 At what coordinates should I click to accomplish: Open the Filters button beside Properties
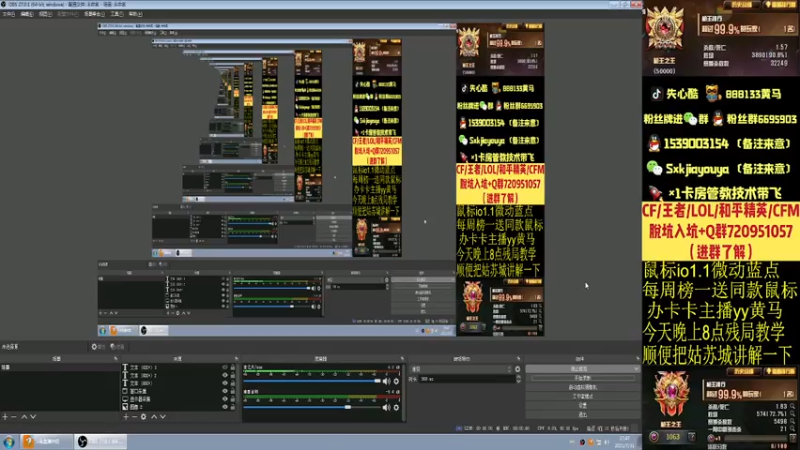[x=117, y=347]
